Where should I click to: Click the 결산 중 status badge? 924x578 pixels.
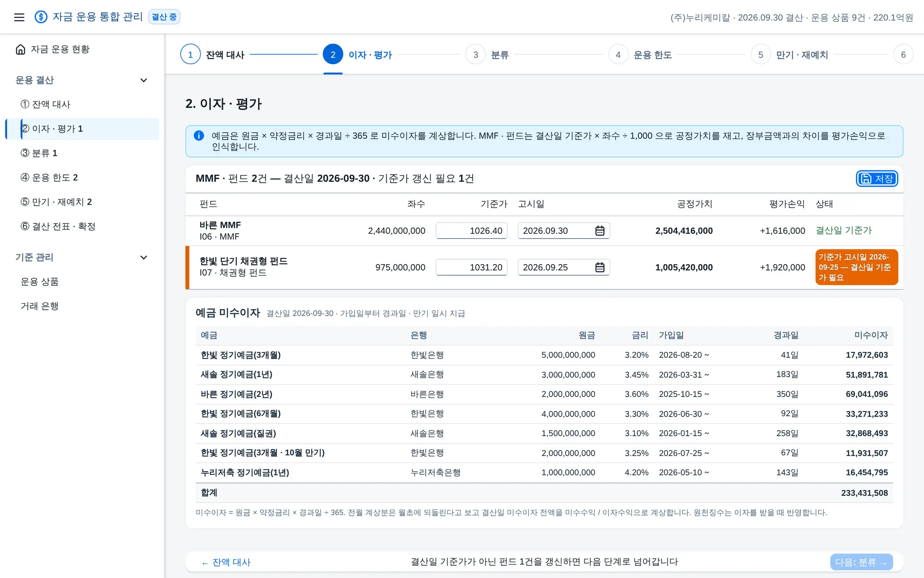(164, 17)
